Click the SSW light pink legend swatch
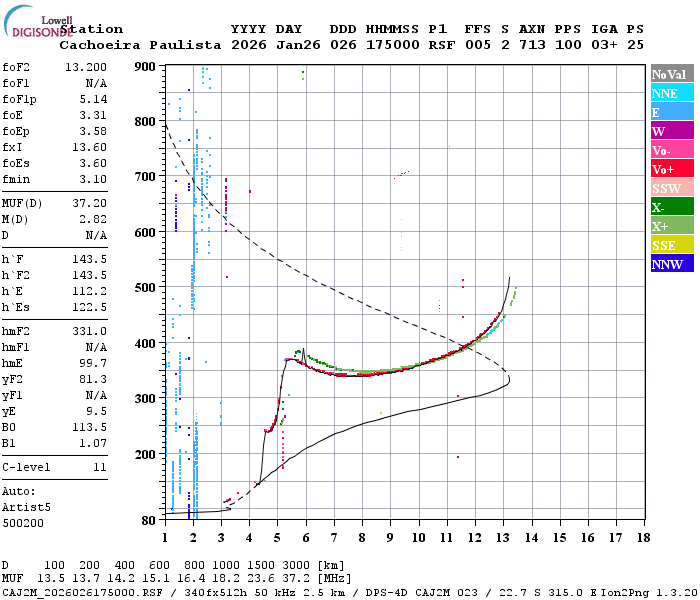 click(x=672, y=188)
